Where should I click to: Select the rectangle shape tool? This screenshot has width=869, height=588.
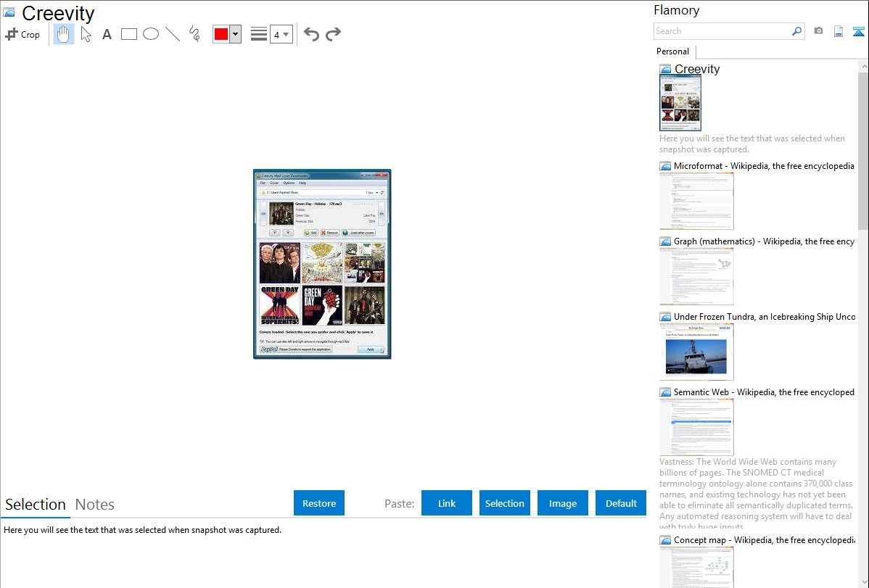point(129,34)
